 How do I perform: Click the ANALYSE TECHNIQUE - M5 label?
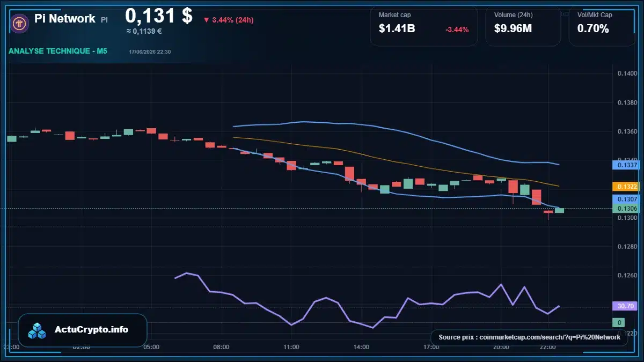(58, 51)
